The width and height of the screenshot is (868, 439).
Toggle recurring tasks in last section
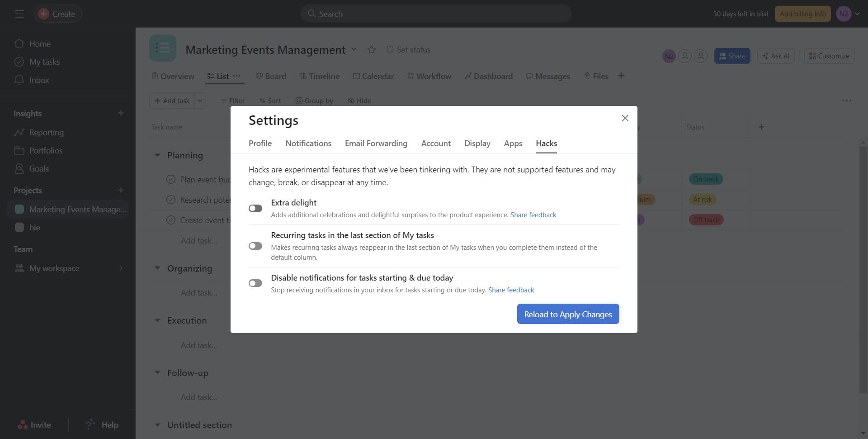255,246
